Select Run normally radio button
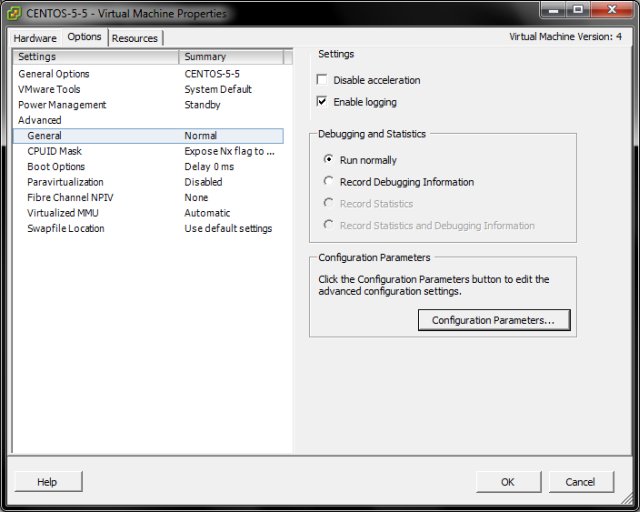The width and height of the screenshot is (640, 512). pyautogui.click(x=329, y=160)
